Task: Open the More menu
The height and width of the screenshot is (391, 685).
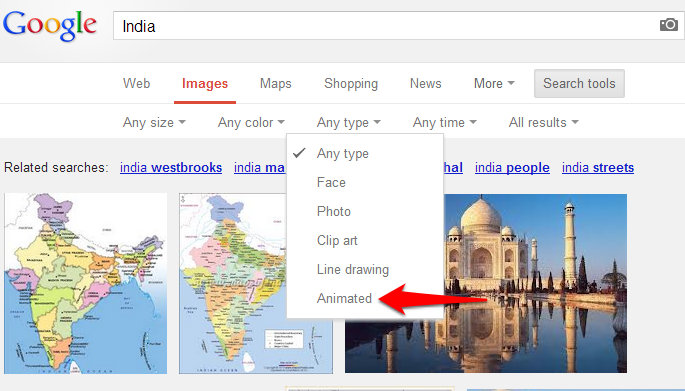Action: [x=494, y=83]
